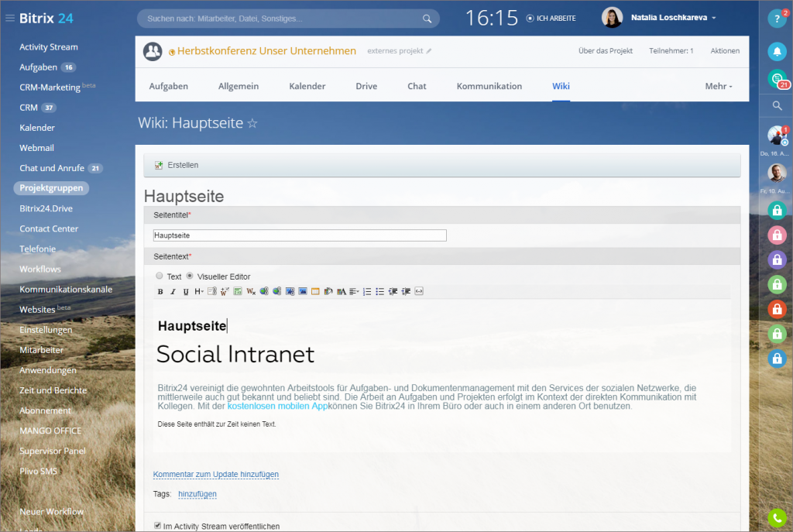793x532 pixels.
Task: Select the Visueller Editor radio button
Action: point(190,276)
